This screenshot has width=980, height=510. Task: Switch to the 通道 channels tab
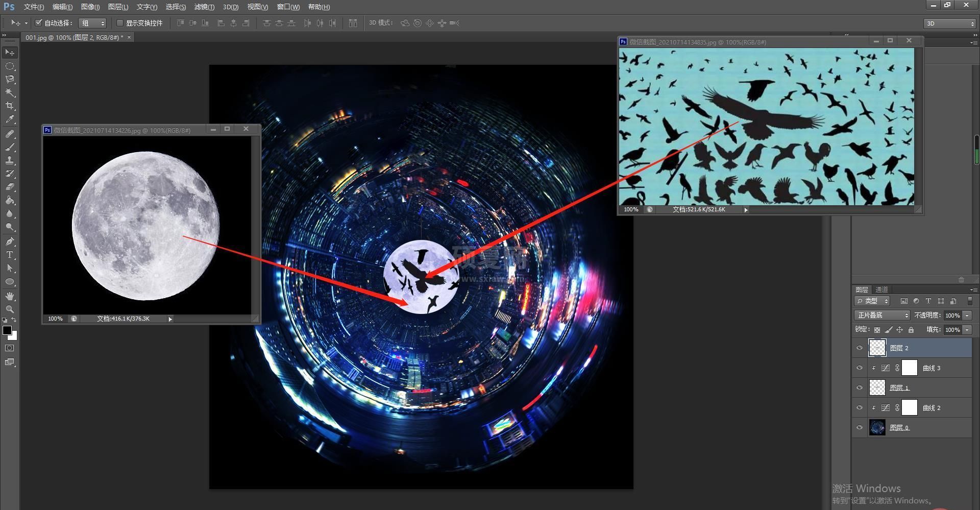pos(881,289)
